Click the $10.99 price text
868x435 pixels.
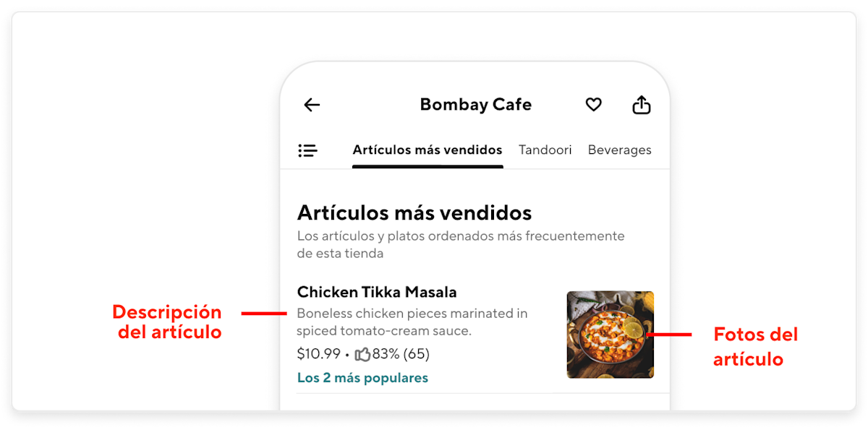319,354
